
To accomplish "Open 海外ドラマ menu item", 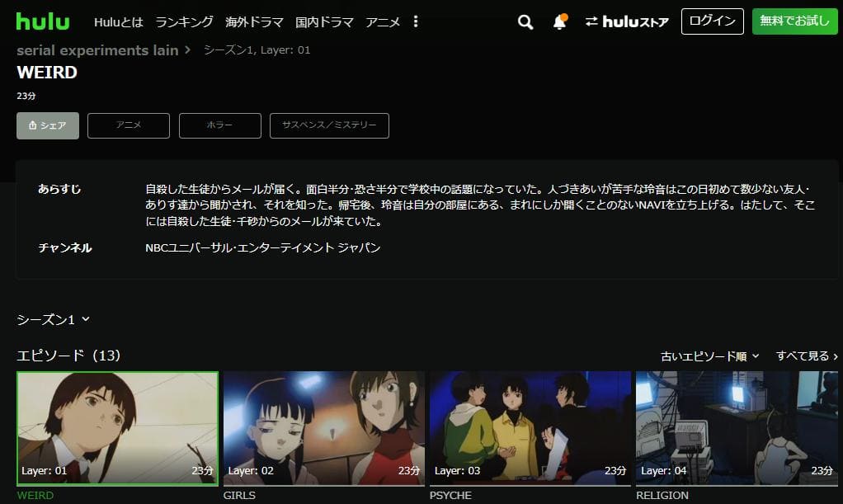I will tap(254, 22).
